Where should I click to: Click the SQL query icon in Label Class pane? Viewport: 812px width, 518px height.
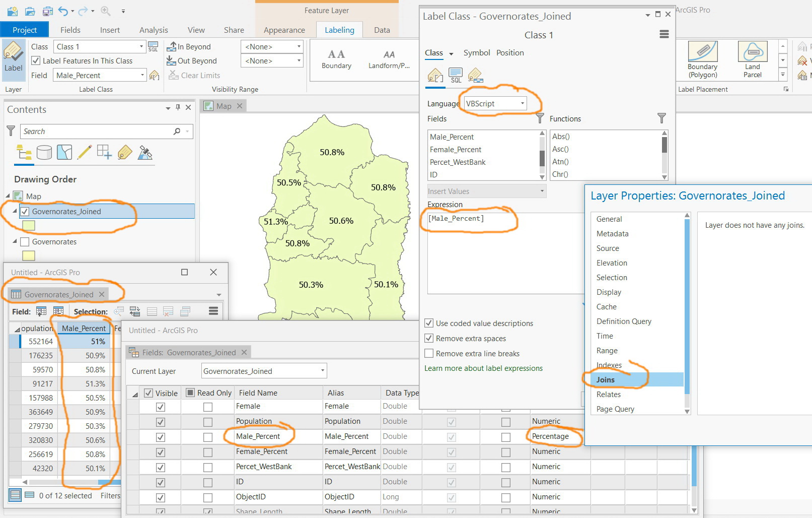(x=456, y=76)
